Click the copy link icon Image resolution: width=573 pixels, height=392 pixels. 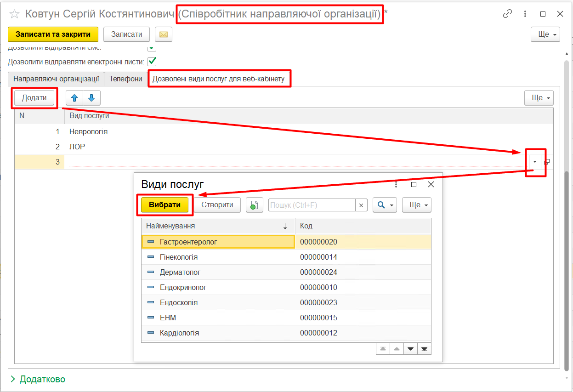pyautogui.click(x=507, y=14)
